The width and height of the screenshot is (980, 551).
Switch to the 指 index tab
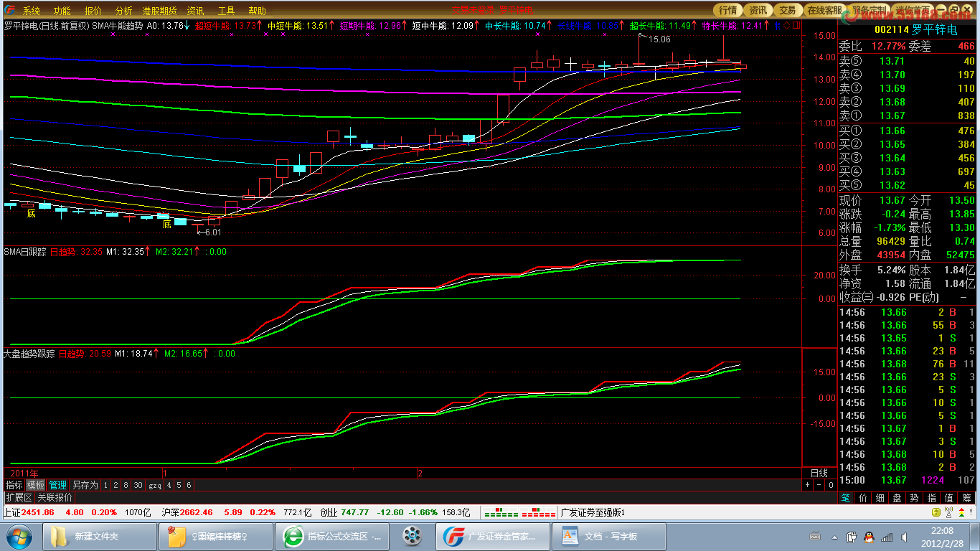point(932,497)
